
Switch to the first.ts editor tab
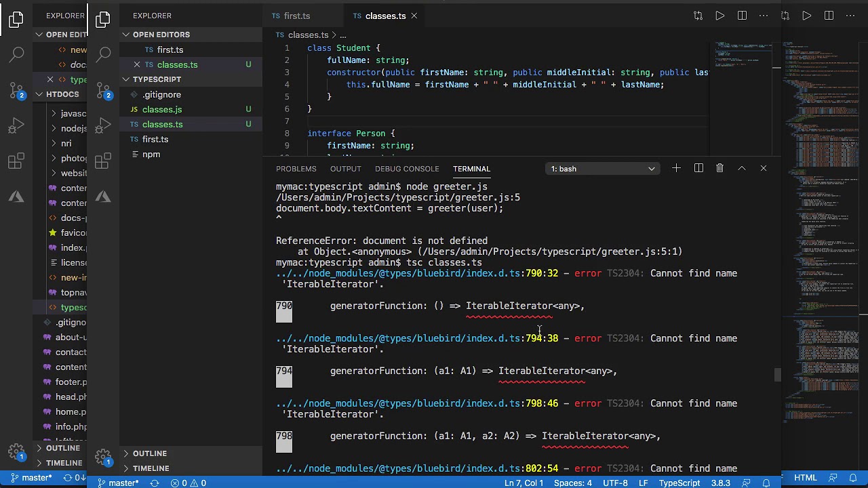point(296,16)
